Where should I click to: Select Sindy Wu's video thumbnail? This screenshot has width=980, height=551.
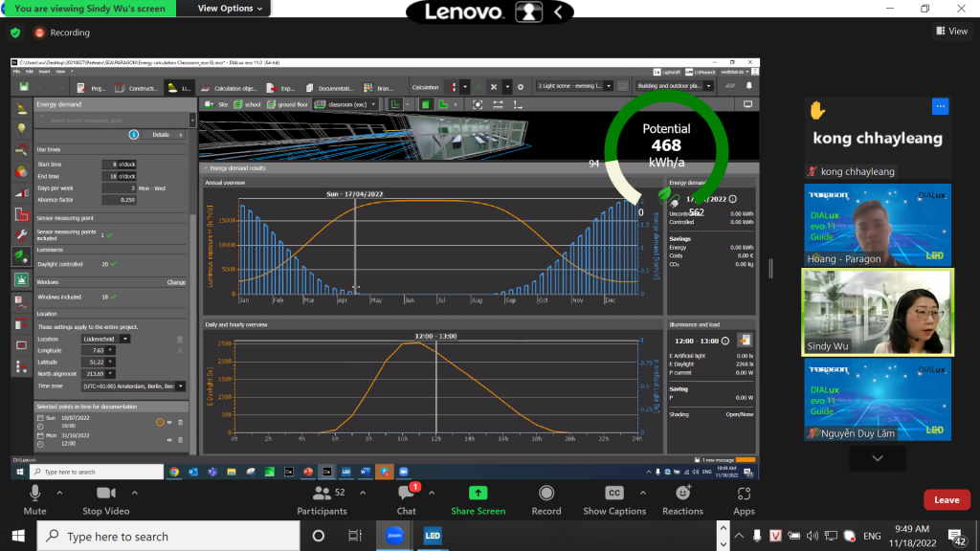tap(877, 312)
